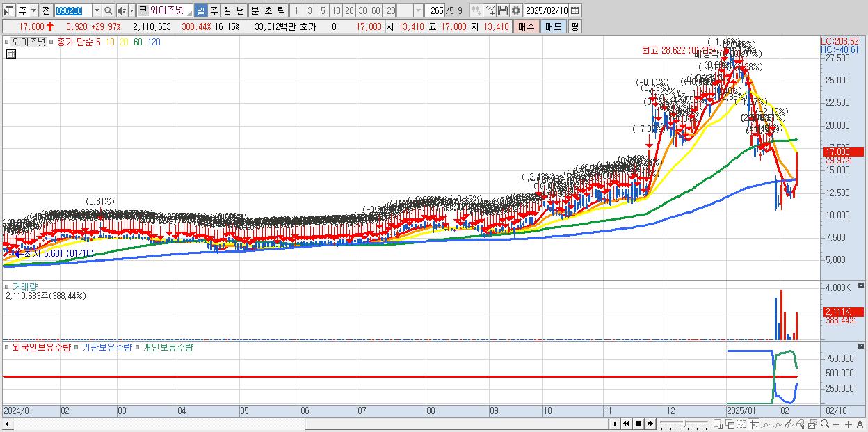Adjust the playback speed slider
868x432 pixels.
click(x=685, y=424)
